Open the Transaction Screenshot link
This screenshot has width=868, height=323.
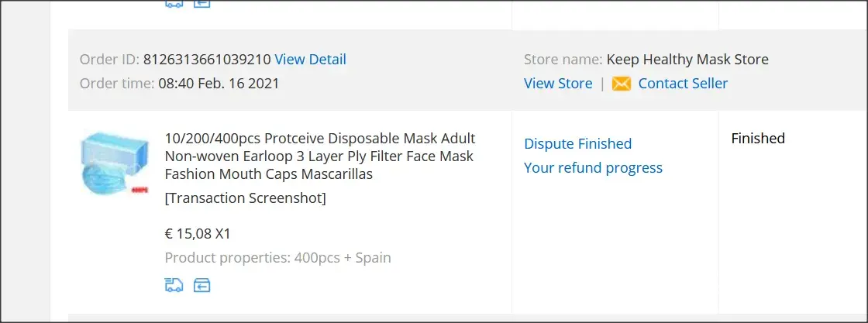(245, 198)
